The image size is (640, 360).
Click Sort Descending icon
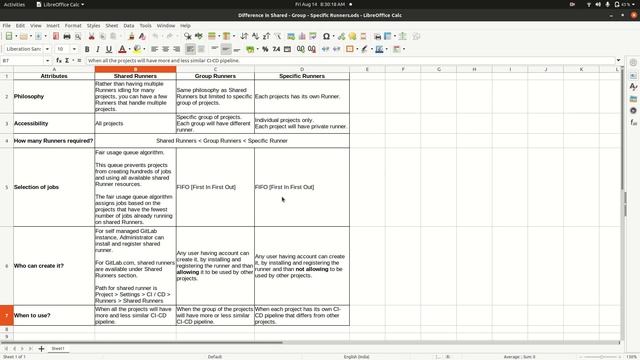point(267,36)
